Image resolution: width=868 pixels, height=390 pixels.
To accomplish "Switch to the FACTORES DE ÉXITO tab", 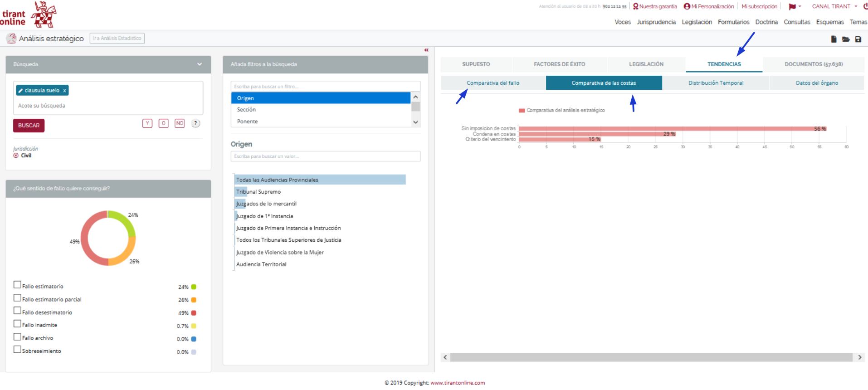I will pyautogui.click(x=559, y=64).
